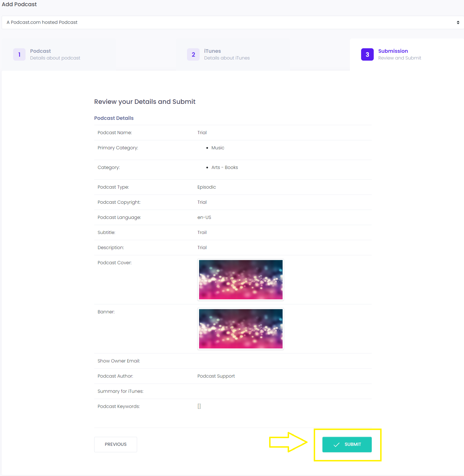
Task: Click the Music primary category value
Action: [218, 148]
